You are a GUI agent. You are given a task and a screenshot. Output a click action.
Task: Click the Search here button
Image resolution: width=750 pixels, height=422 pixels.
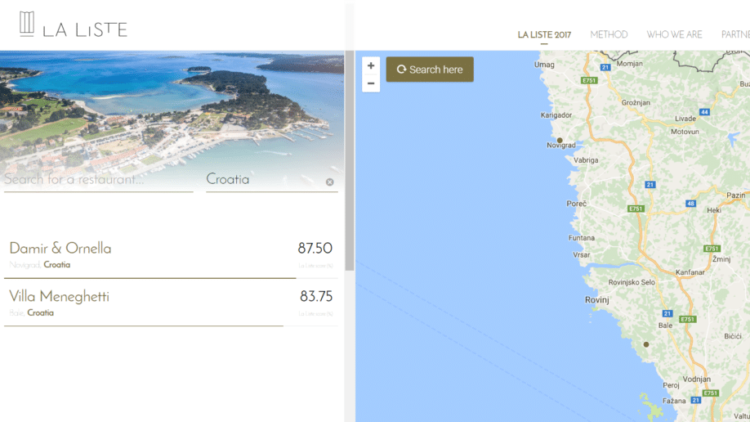430,69
